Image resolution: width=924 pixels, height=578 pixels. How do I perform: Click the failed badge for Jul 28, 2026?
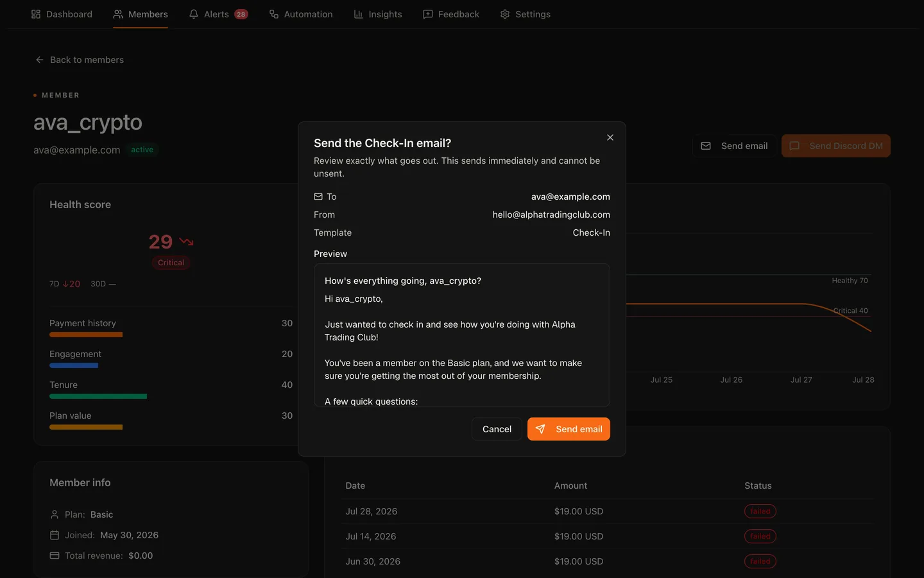[760, 511]
